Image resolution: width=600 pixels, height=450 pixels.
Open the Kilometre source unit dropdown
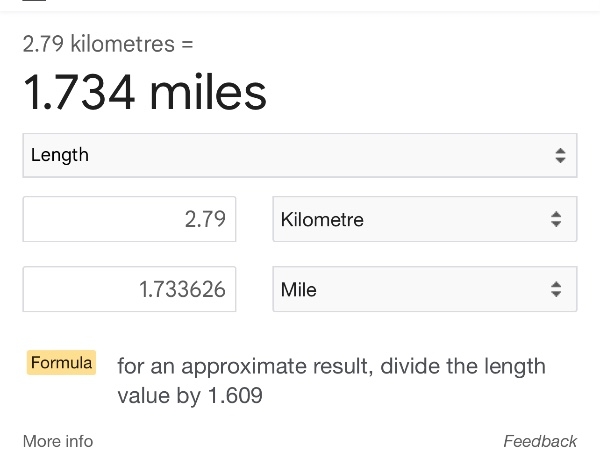point(424,220)
